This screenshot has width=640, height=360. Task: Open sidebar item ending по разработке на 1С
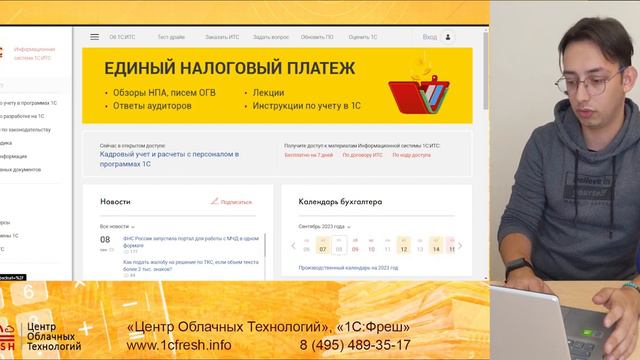coord(22,116)
